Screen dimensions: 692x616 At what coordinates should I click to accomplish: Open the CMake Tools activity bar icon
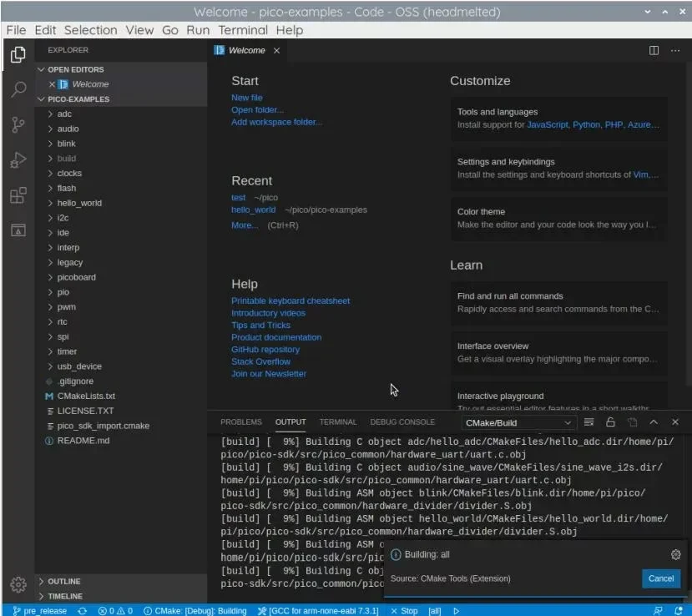pos(18,230)
